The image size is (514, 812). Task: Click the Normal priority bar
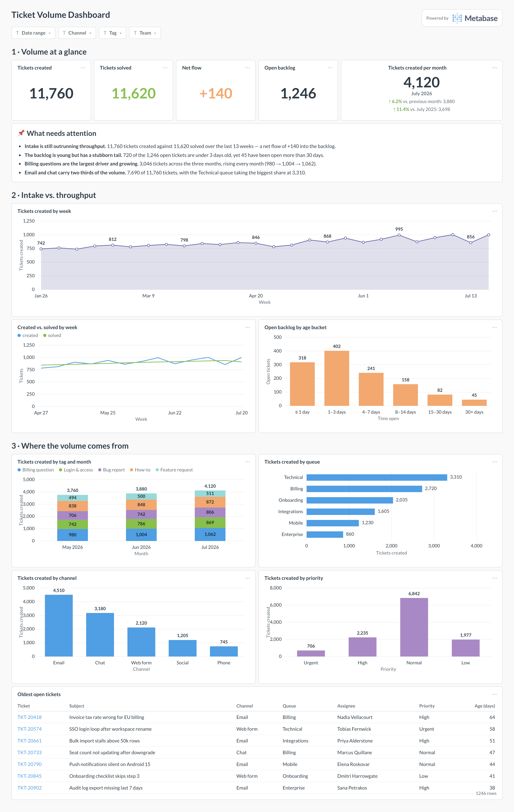coord(414,627)
